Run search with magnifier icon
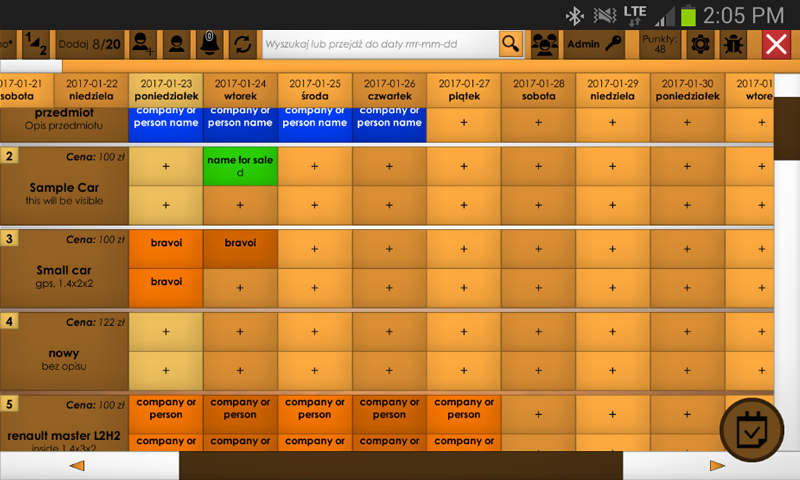The width and height of the screenshot is (800, 480). (x=511, y=44)
